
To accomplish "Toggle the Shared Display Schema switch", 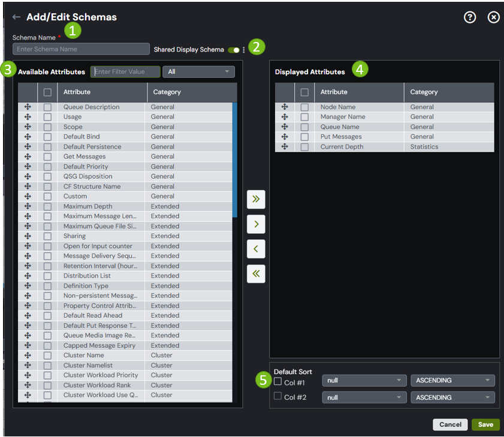I will click(x=234, y=50).
